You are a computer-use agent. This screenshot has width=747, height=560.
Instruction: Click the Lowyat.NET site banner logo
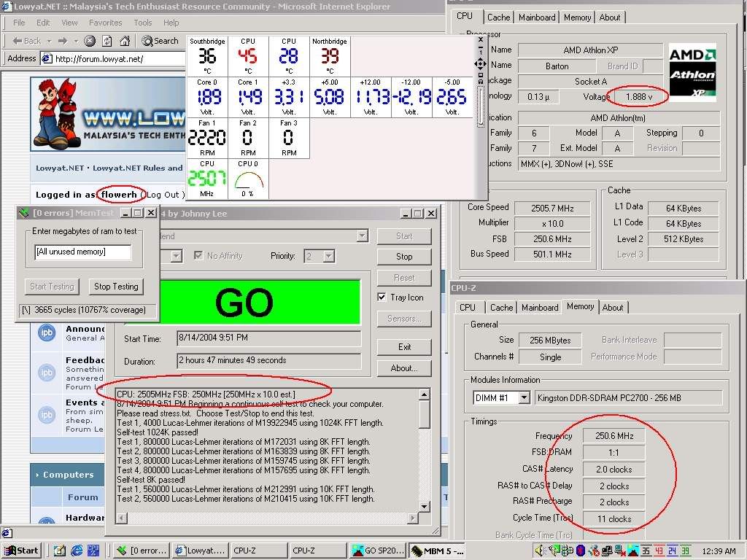pyautogui.click(x=109, y=114)
